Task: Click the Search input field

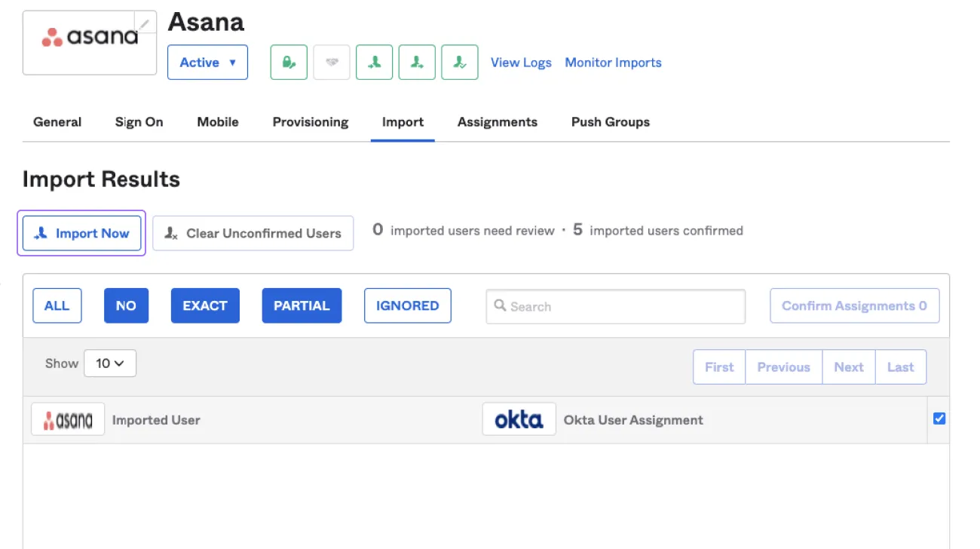Action: [615, 307]
